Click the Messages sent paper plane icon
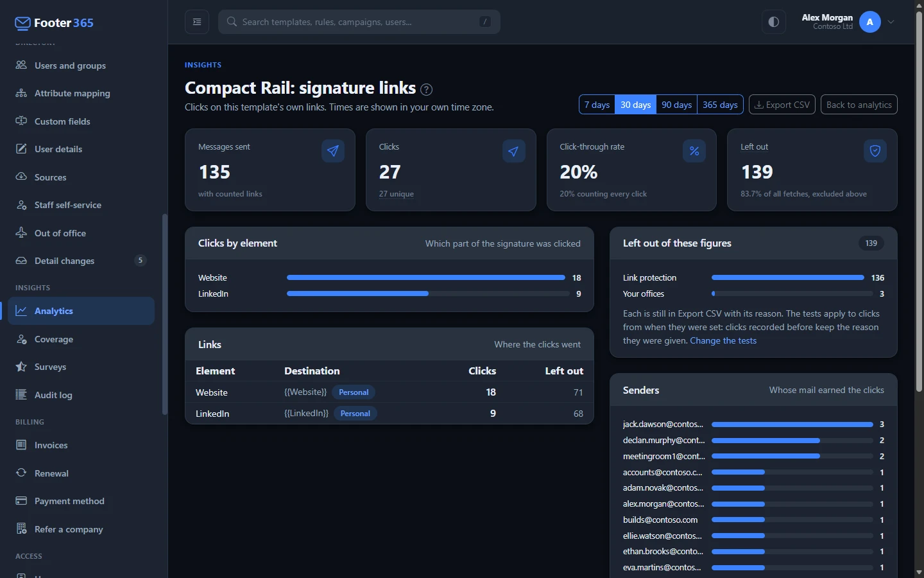 coord(333,151)
